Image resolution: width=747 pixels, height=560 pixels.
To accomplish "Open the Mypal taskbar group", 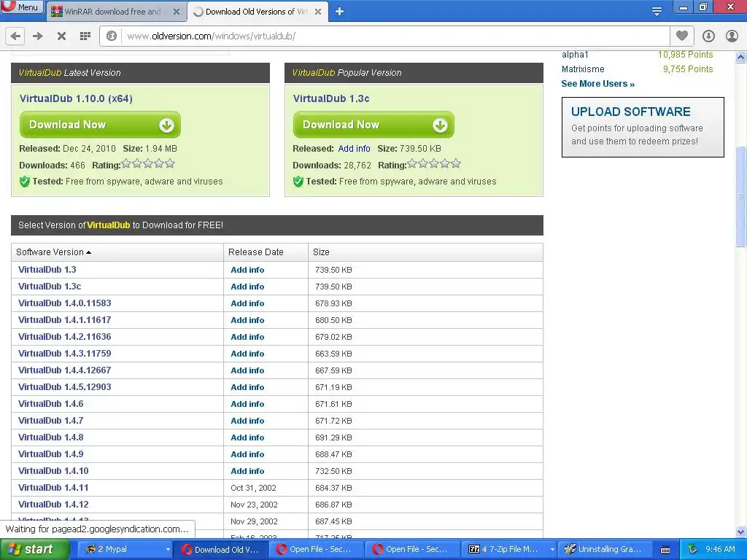I will [124, 550].
